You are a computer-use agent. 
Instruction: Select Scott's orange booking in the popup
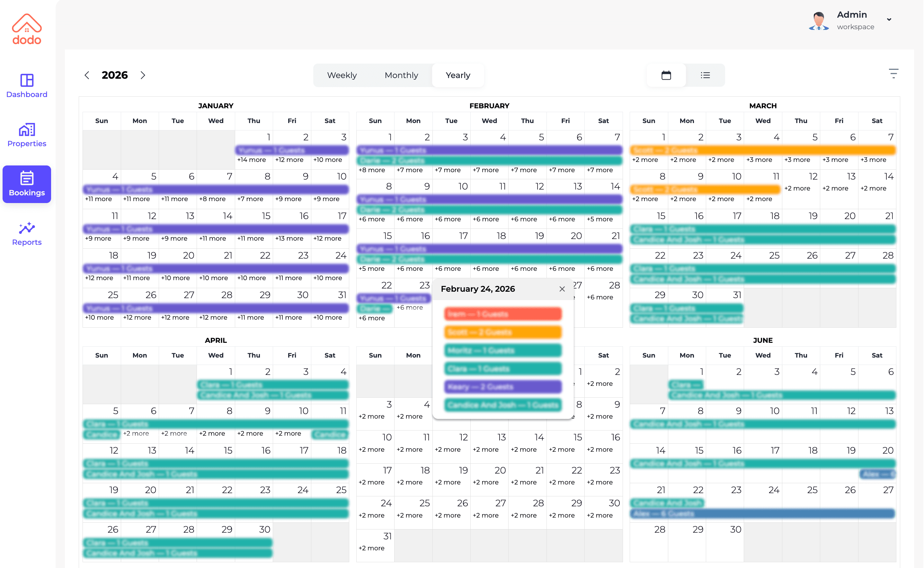[x=503, y=332]
